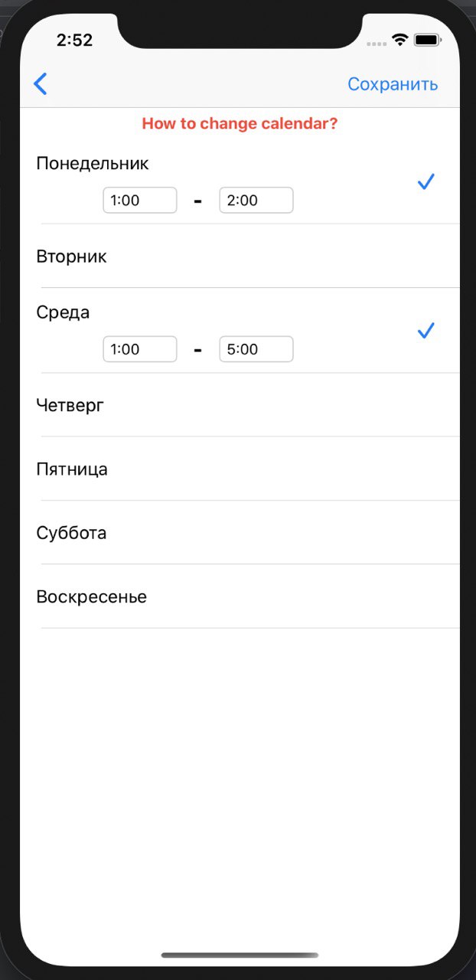Tap the blue back arrow

click(x=41, y=83)
